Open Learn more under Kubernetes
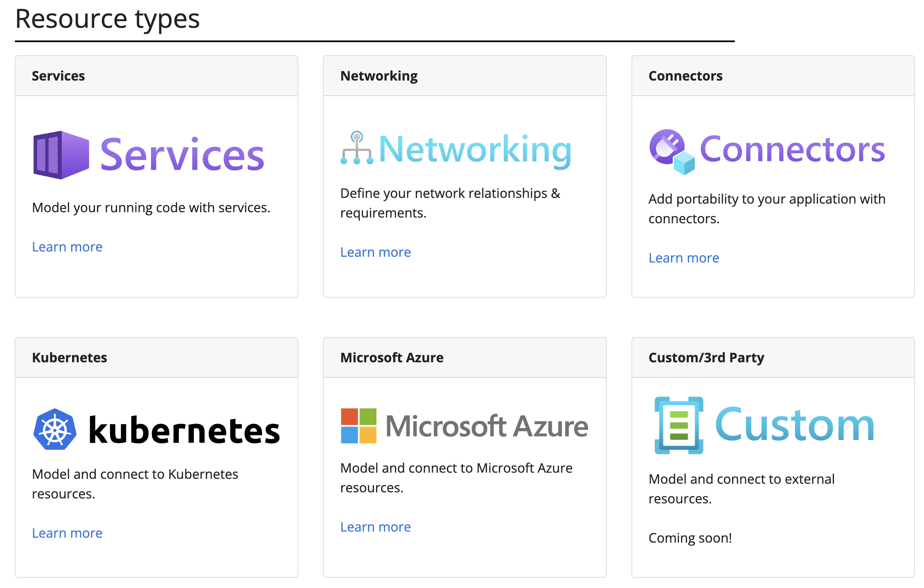The image size is (924, 588). pyautogui.click(x=67, y=533)
